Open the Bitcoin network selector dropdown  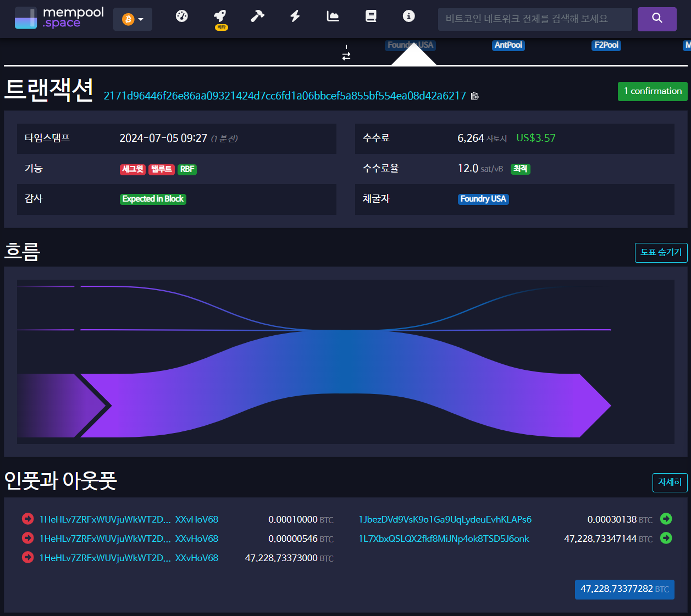tap(132, 18)
